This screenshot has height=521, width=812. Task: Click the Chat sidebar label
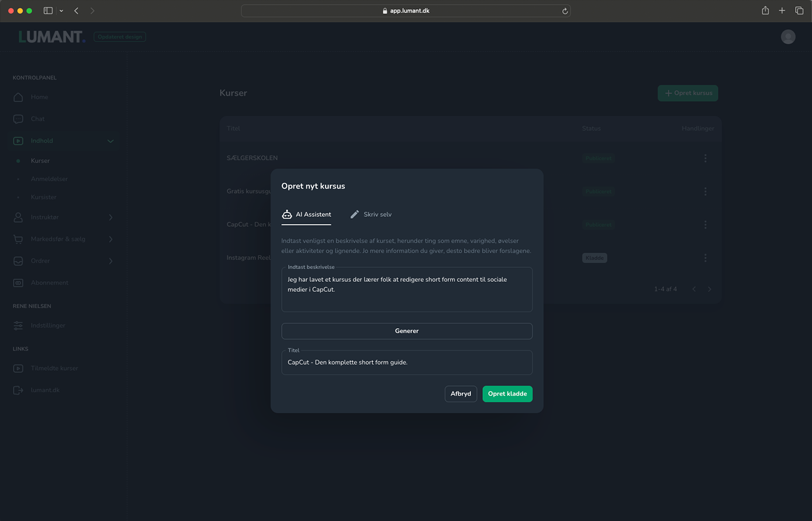pos(37,119)
